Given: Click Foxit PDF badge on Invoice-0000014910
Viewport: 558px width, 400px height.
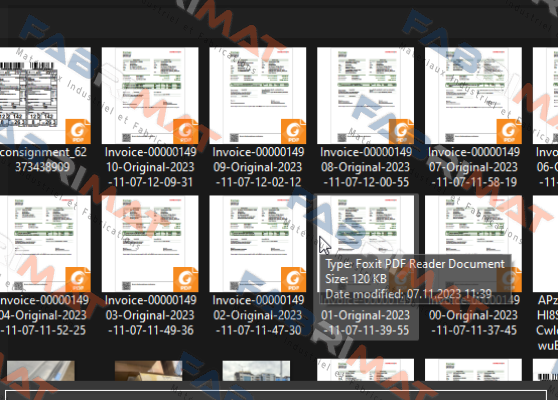Looking at the screenshot, I should coord(186,131).
